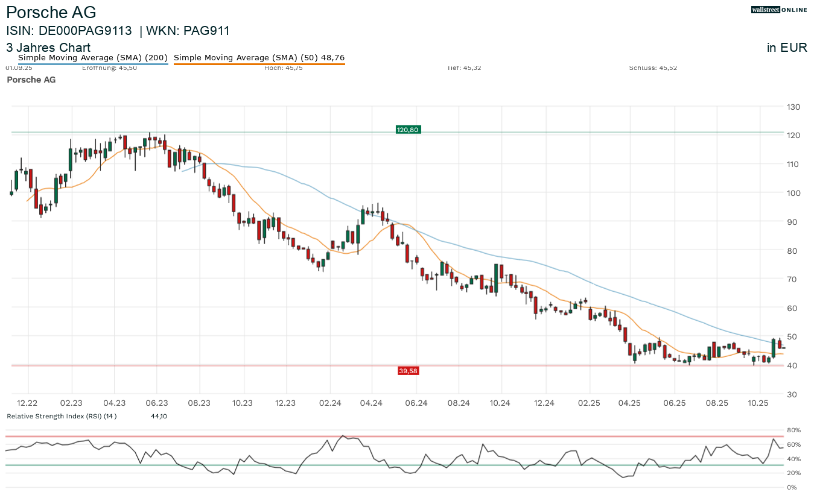The width and height of the screenshot is (814, 504).
Task: Click the Porsche AG chart title
Action: pos(52,12)
